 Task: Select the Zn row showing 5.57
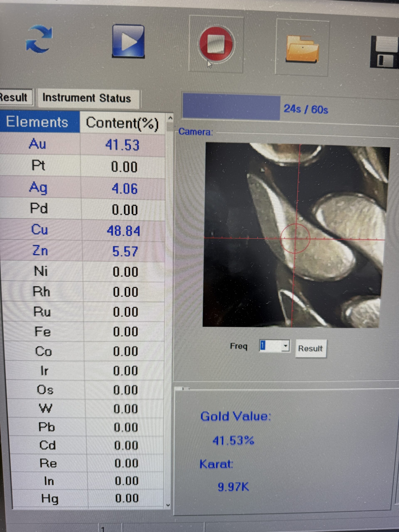point(83,251)
